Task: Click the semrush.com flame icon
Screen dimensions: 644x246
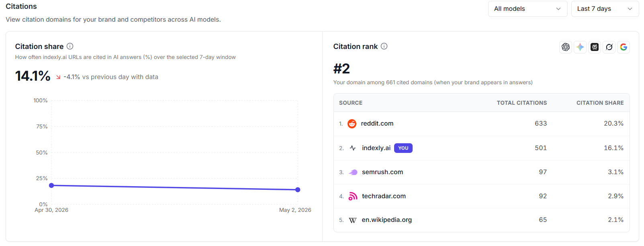Action: tap(353, 172)
